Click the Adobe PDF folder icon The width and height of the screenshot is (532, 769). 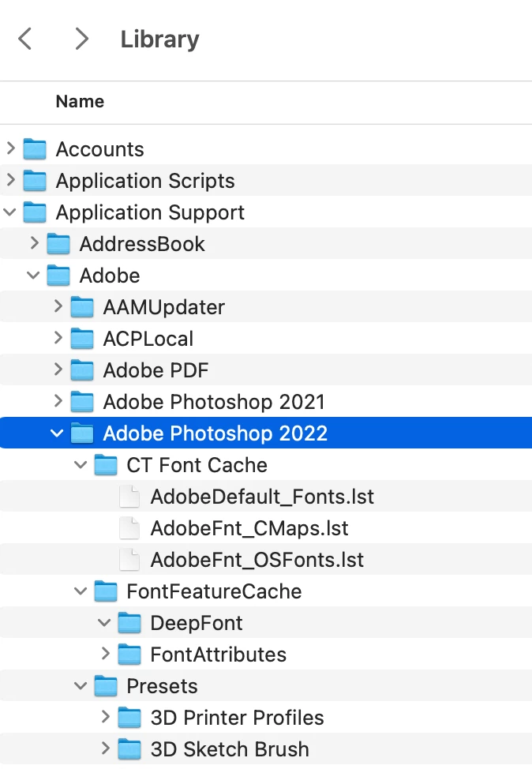[82, 370]
